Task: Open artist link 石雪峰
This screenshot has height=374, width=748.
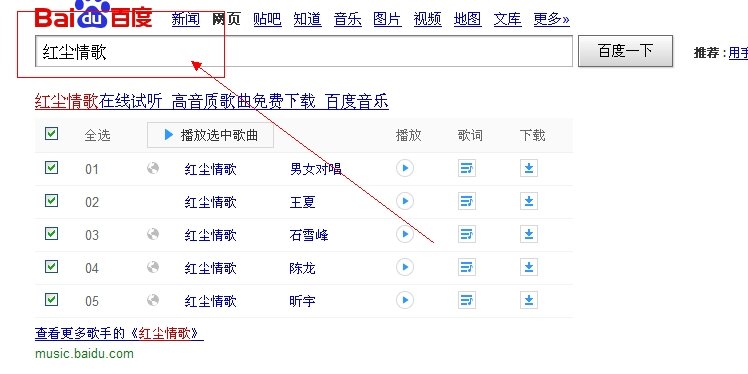Action: coord(309,235)
